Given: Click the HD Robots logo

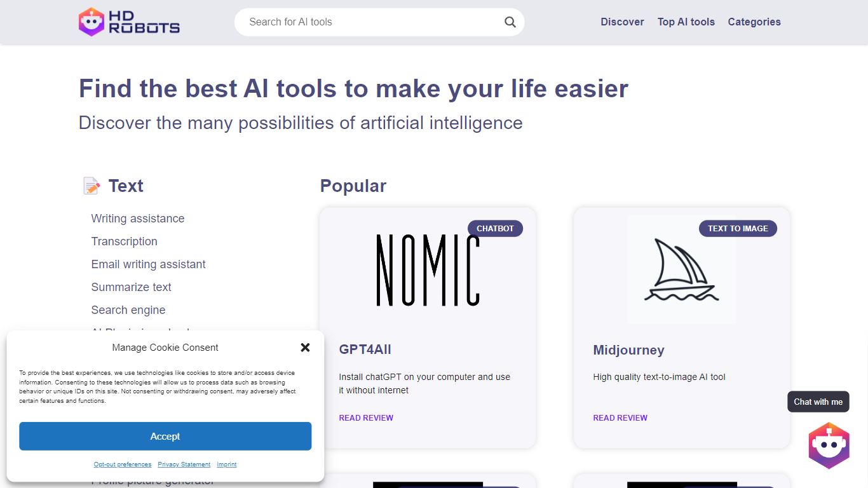Looking at the screenshot, I should point(129,22).
